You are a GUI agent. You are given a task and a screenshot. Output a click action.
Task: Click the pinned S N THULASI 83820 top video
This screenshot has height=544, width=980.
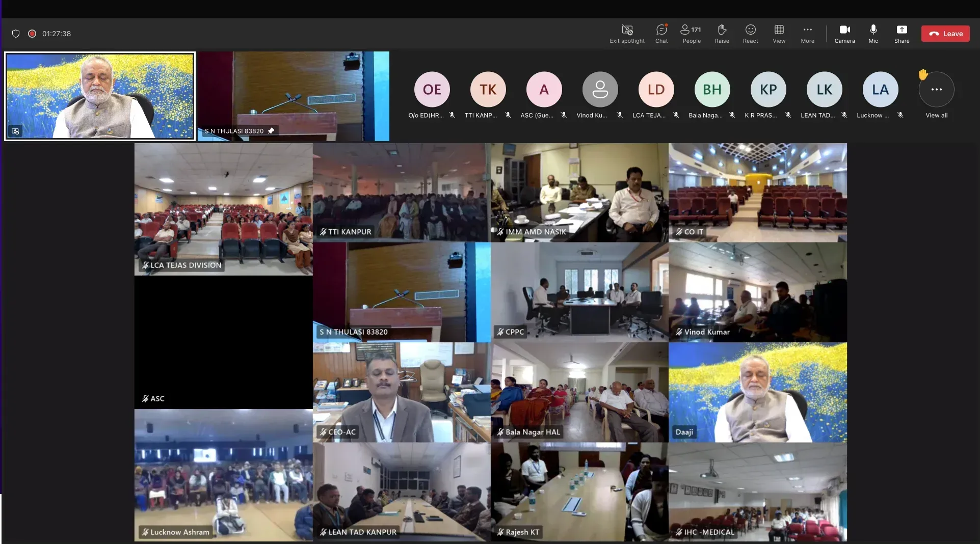[294, 96]
